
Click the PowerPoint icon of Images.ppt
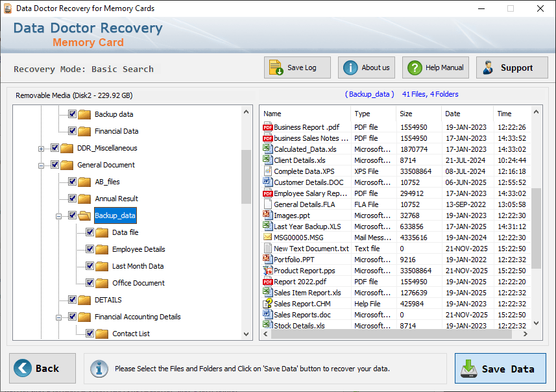267,215
